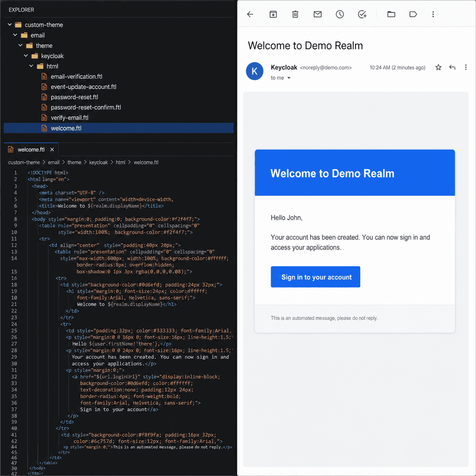Click the <!DOCTYPE html> code line

coord(48,173)
